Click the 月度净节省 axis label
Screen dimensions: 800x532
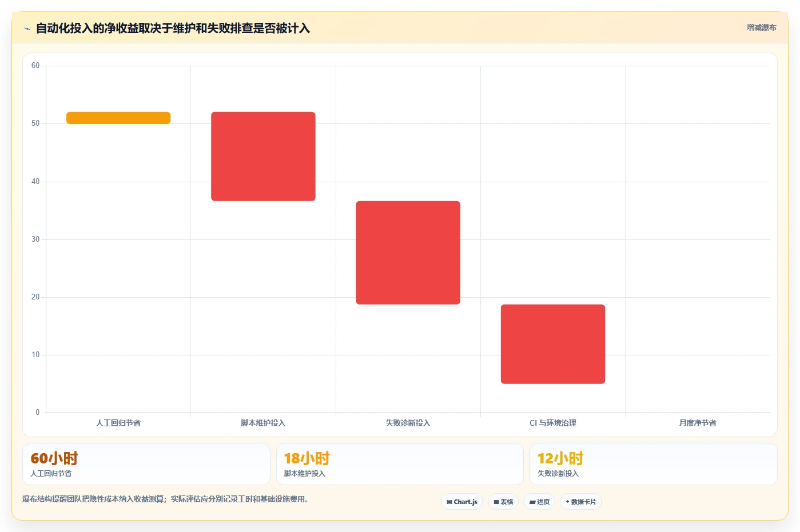click(698, 423)
